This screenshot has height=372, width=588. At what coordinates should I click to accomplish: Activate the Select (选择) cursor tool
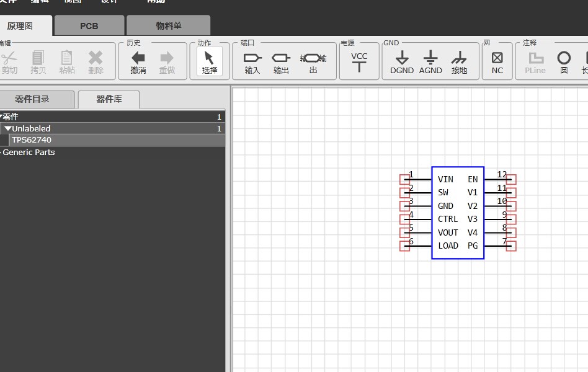(209, 61)
